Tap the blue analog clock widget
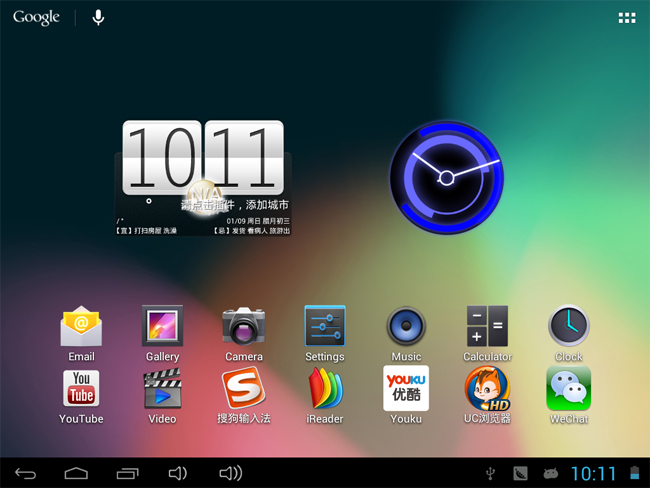Viewport: 650px width, 488px height. (x=446, y=177)
